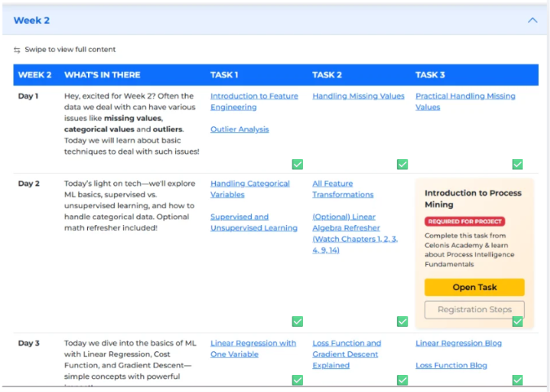Click the Required For Project badge
550x392 pixels.
coord(464,222)
